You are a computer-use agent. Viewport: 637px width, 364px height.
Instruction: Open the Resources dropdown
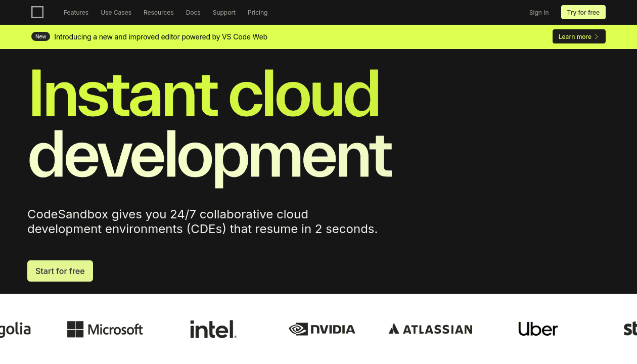point(158,12)
